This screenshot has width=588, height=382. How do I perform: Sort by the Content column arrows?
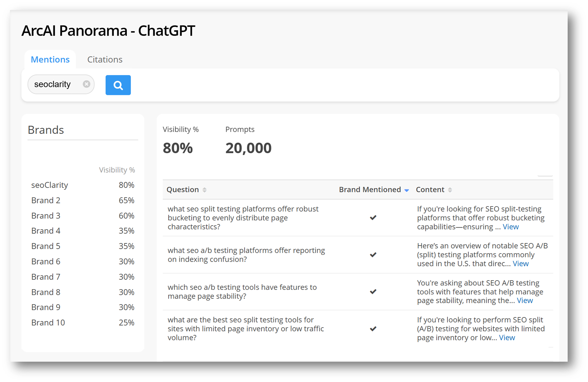tap(450, 190)
